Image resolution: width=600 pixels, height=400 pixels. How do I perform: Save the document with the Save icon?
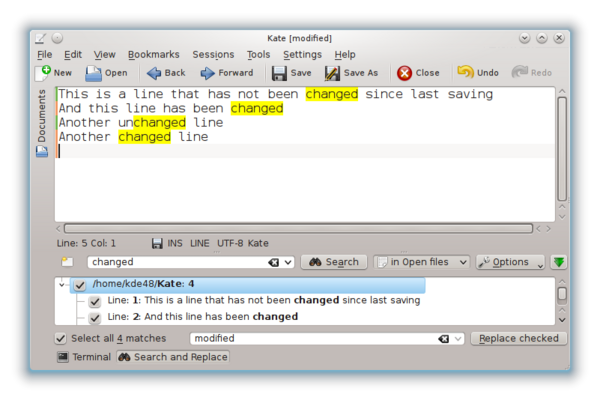(x=279, y=73)
